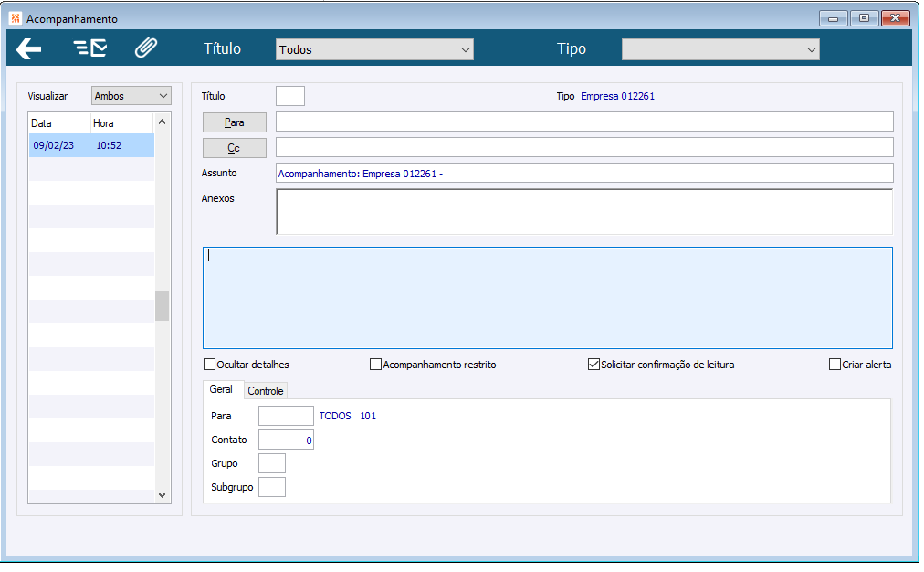
Task: Switch to the Controle tab
Action: (265, 391)
